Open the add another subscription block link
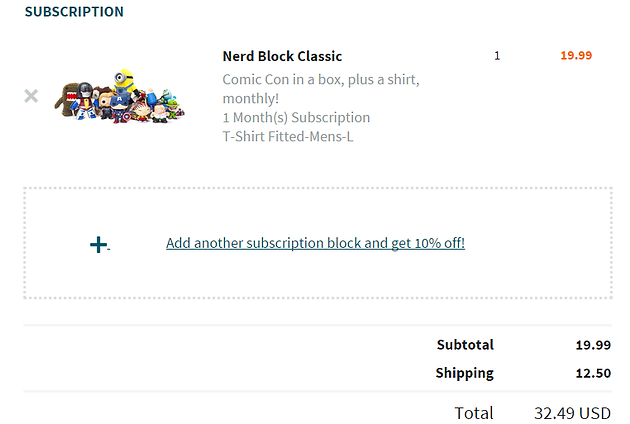The image size is (630, 424). [315, 243]
